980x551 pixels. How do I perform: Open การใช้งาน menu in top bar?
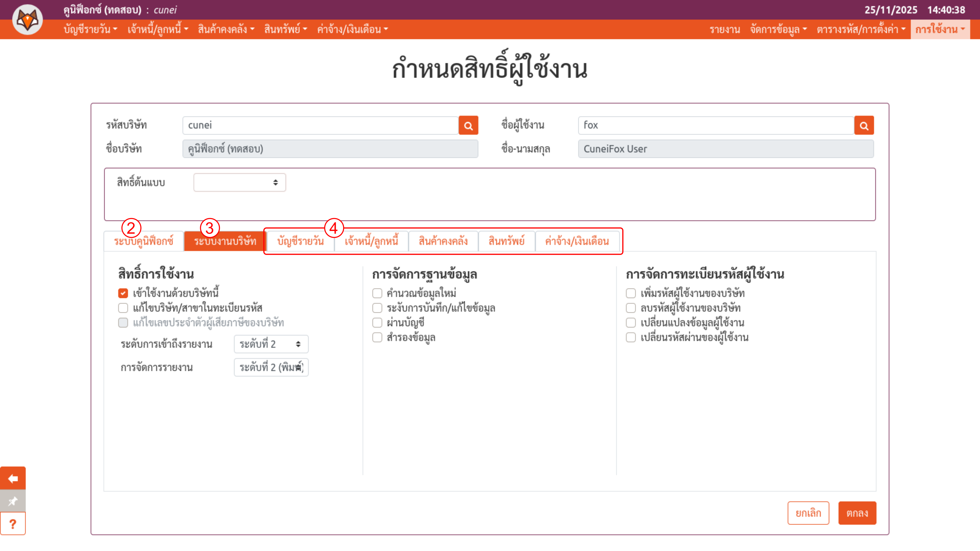point(940,29)
